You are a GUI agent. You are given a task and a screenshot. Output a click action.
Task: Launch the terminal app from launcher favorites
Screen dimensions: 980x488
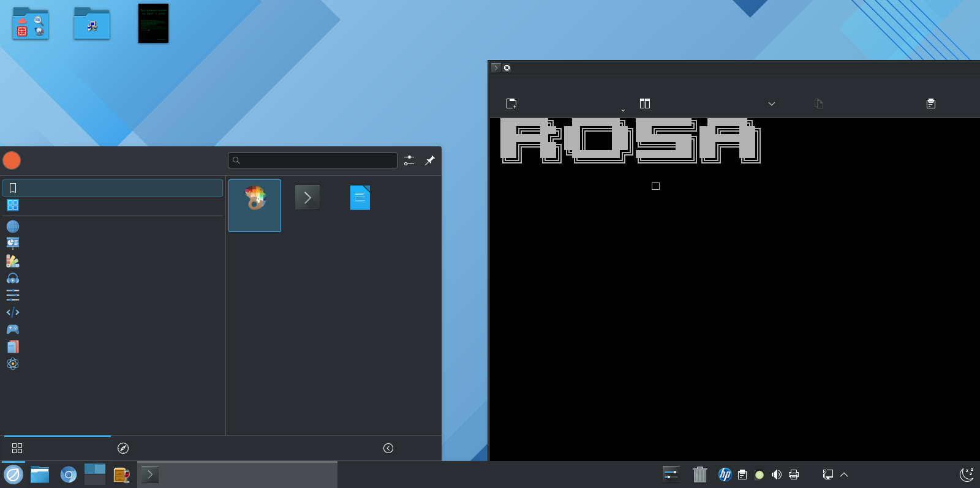click(307, 198)
